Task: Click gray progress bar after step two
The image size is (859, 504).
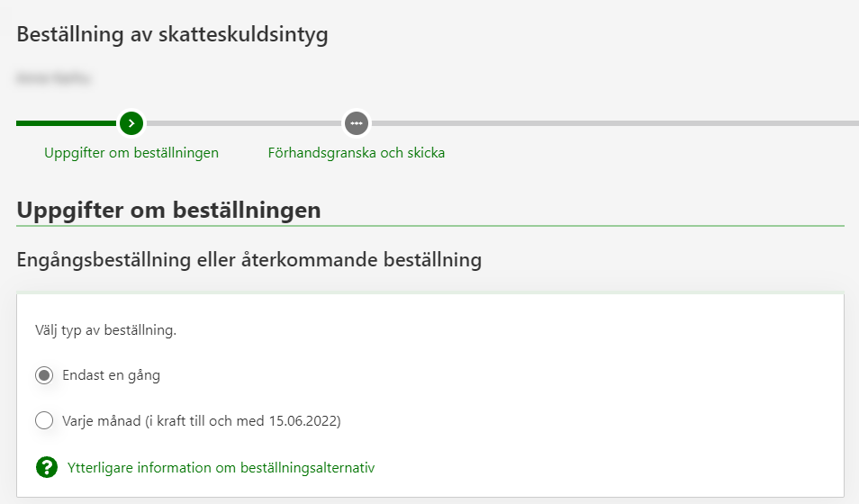Action: 612,122
